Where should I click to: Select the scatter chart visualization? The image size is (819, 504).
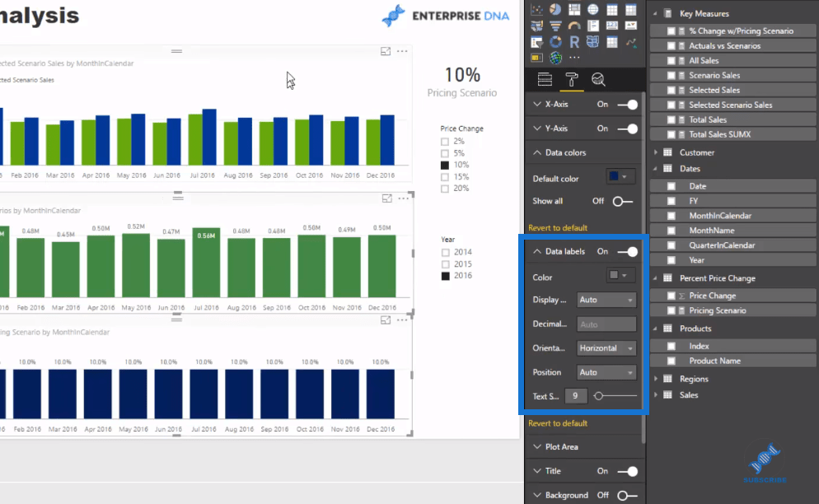(x=536, y=9)
